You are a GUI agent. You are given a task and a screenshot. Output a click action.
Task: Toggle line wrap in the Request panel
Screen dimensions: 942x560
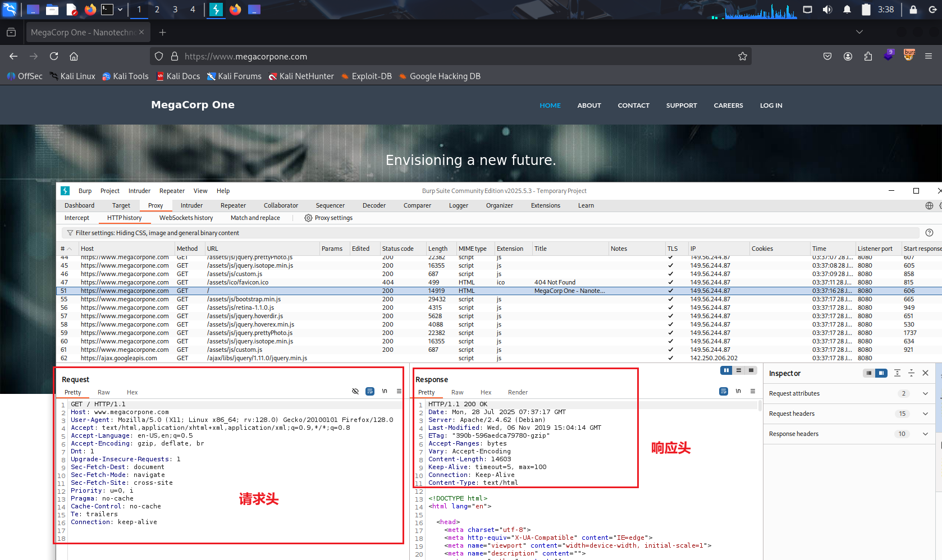coord(370,391)
